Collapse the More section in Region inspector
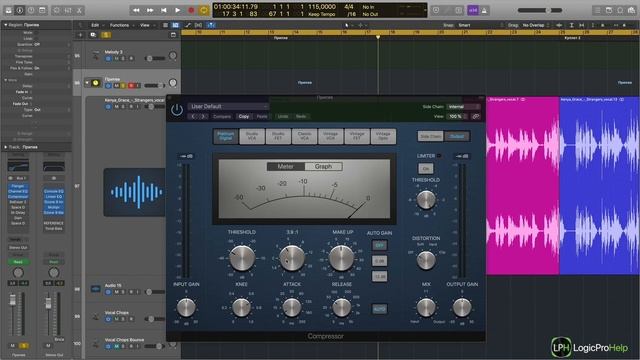This screenshot has height=360, width=640. [x=6, y=80]
